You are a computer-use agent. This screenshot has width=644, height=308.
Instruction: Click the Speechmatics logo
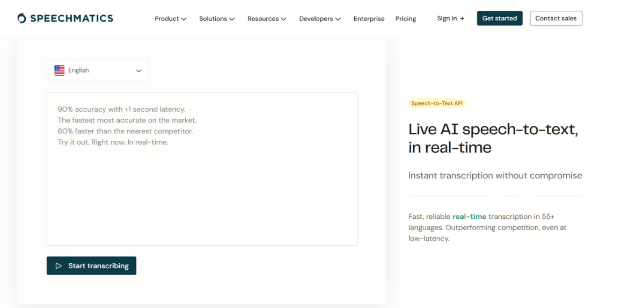[x=65, y=18]
